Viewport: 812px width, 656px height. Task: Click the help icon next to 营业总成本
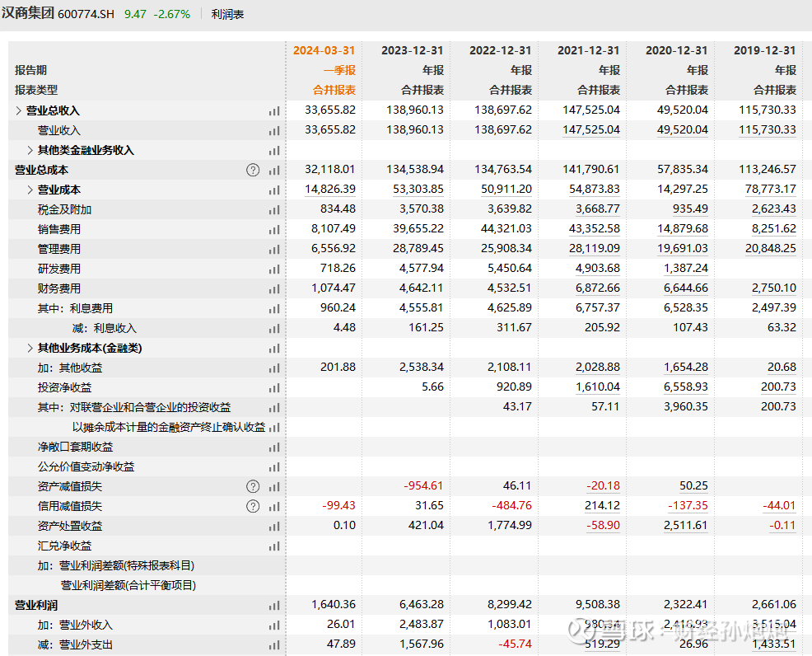coord(253,170)
